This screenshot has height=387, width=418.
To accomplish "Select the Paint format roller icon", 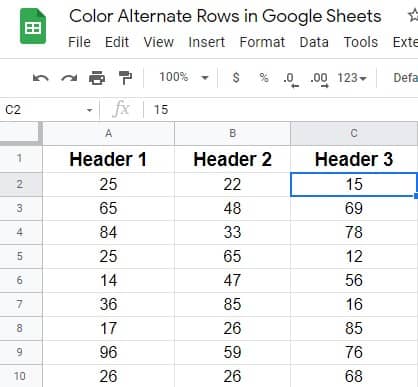I will (x=125, y=78).
